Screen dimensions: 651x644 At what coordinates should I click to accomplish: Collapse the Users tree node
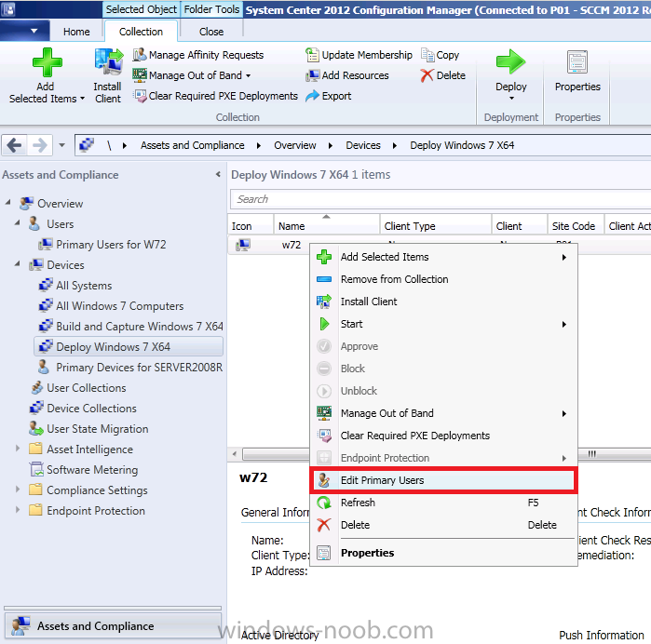(x=17, y=222)
